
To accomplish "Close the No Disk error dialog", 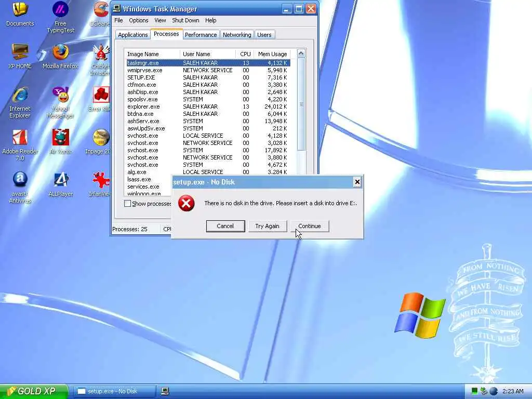I will point(357,182).
